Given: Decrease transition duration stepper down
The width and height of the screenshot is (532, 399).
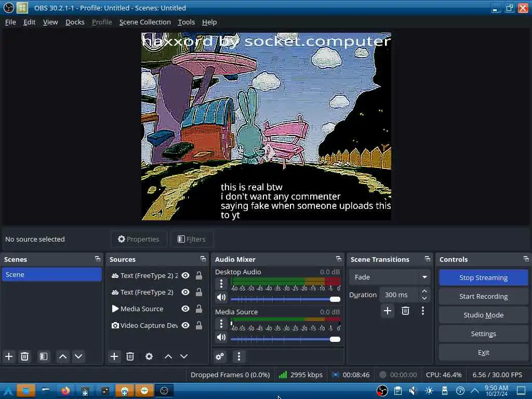Looking at the screenshot, I should (x=424, y=298).
